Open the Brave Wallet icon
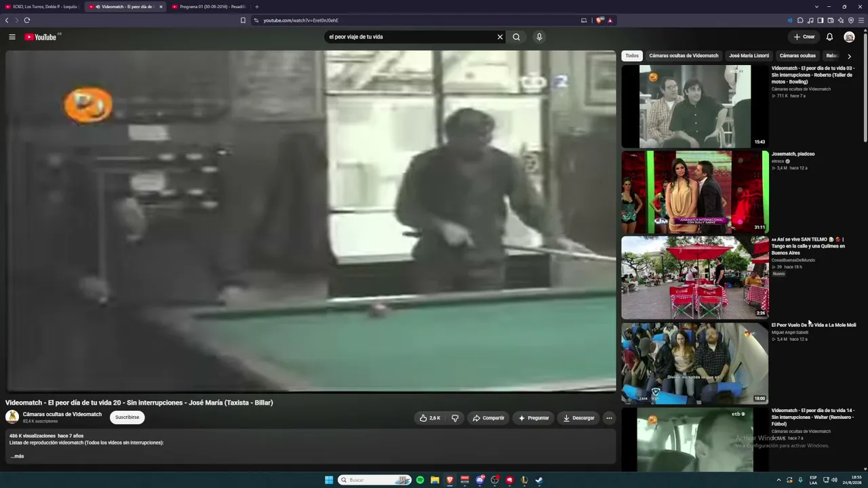Viewport: 868px width, 488px height. pos(831,20)
